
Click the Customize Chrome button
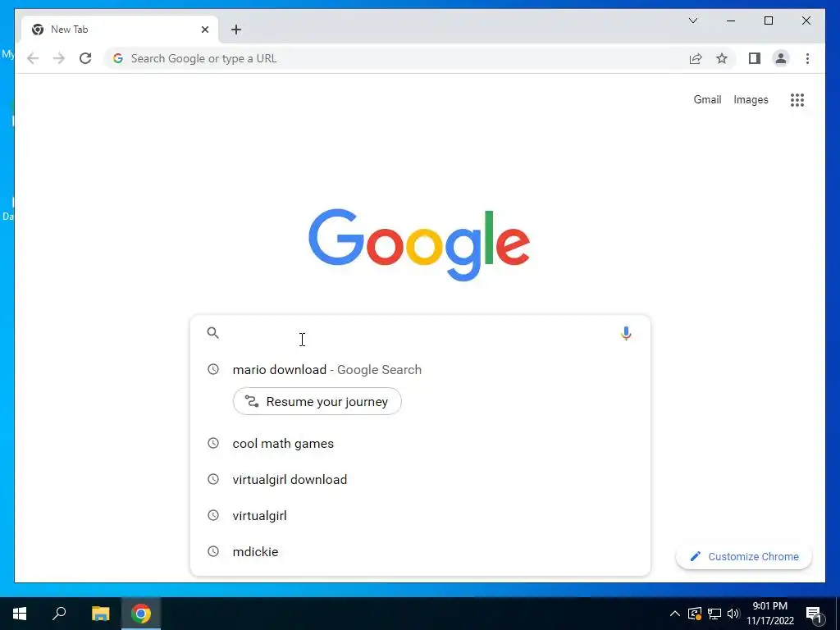(x=743, y=557)
